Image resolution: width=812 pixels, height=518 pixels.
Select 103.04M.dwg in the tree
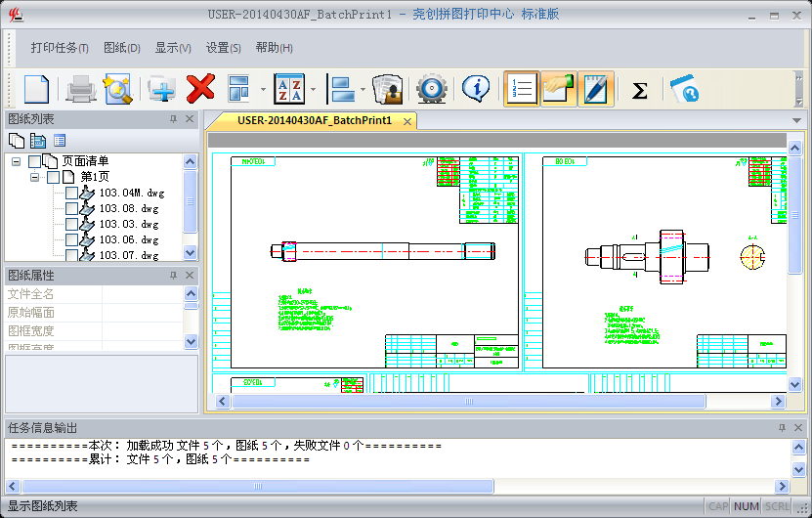132,193
